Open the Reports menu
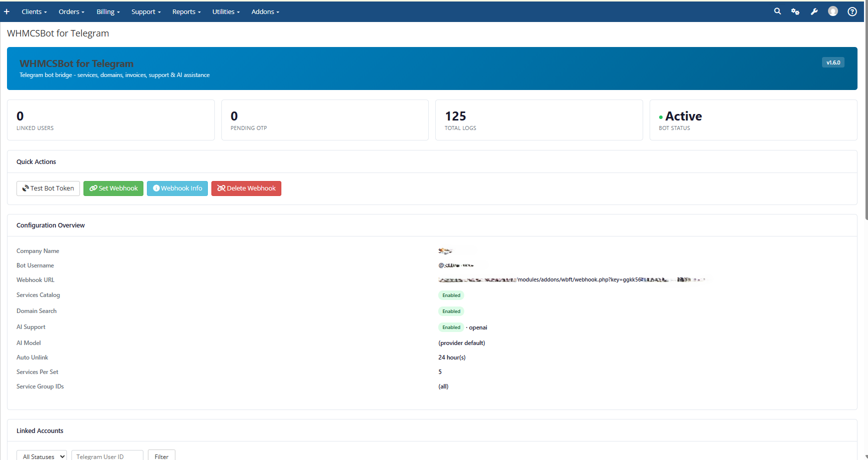Image resolution: width=868 pixels, height=460 pixels. pyautogui.click(x=186, y=11)
